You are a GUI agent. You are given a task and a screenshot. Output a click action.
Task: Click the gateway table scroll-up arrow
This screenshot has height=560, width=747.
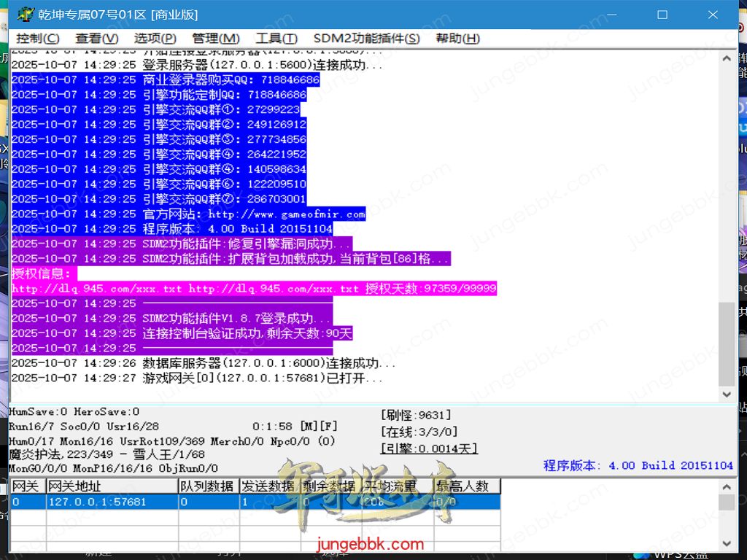[727, 486]
